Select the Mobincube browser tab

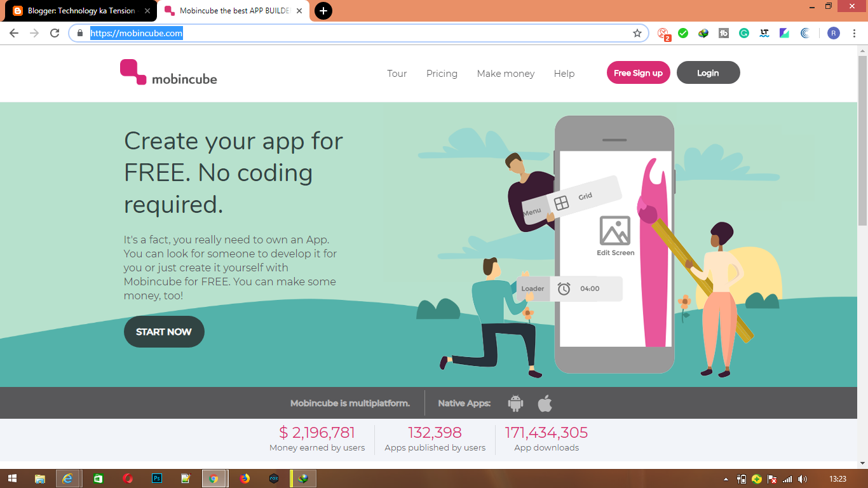point(232,11)
